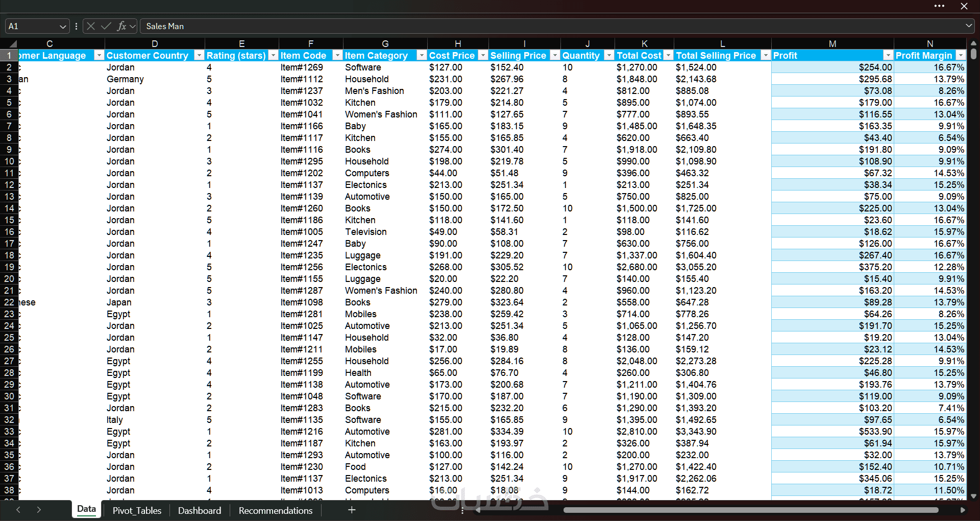This screenshot has width=980, height=521.
Task: Open the three-dot options next to Name Box
Action: [x=76, y=26]
